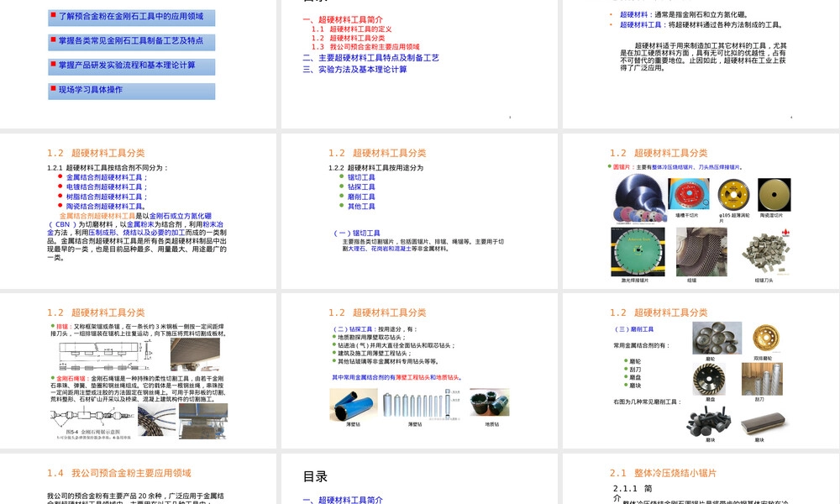Click green bullet 锯切工具
Image resolution: width=840 pixels, height=504 pixels.
(361, 177)
